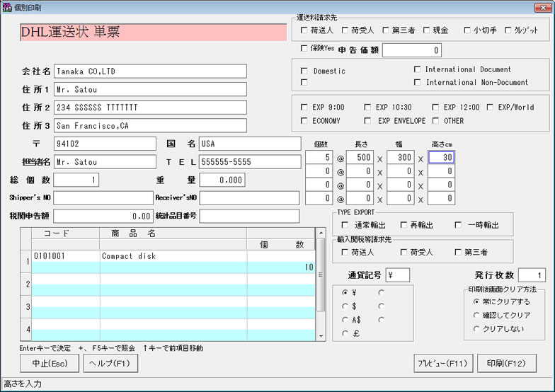Open ヘルプ(F1) help
The width and height of the screenshot is (555, 392).
pos(110,363)
